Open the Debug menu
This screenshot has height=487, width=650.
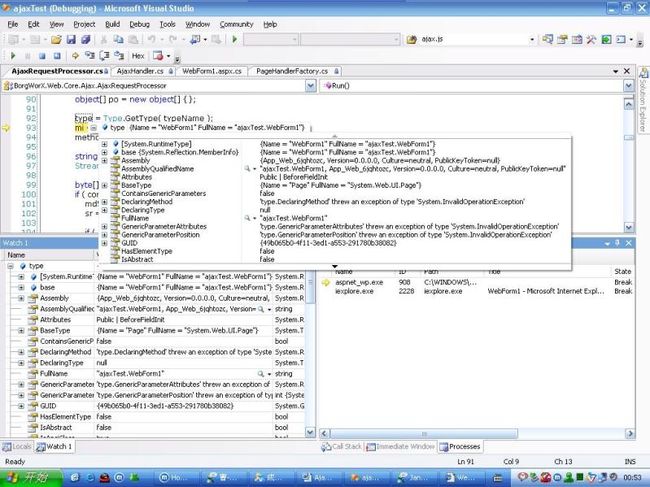(139, 24)
